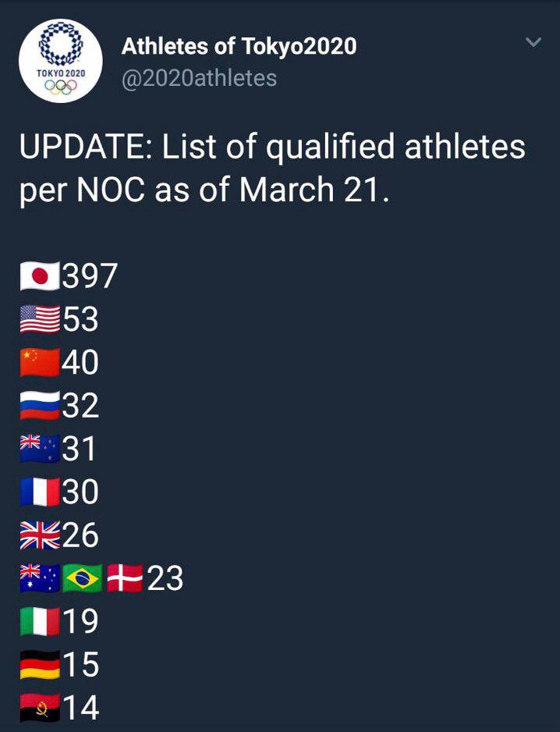Open the @2020athletes handle link
The image size is (560, 732).
(x=199, y=78)
